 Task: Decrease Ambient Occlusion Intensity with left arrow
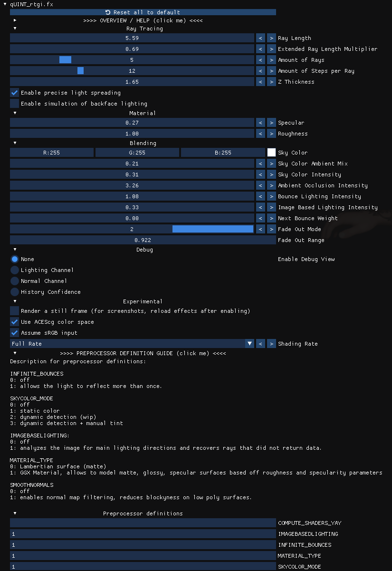(260, 185)
